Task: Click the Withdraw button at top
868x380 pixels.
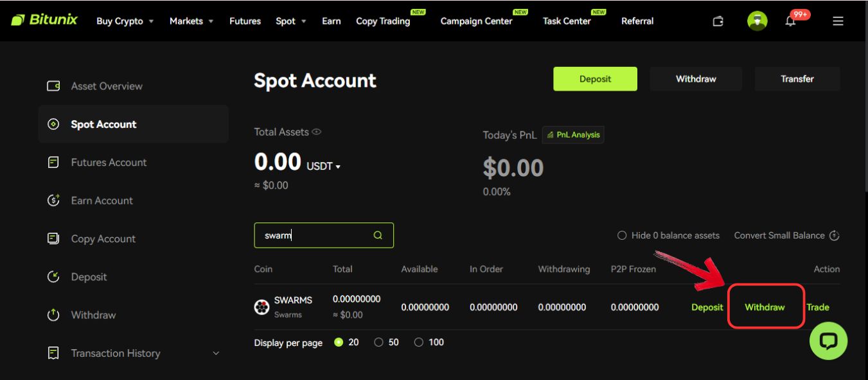Action: coord(696,79)
